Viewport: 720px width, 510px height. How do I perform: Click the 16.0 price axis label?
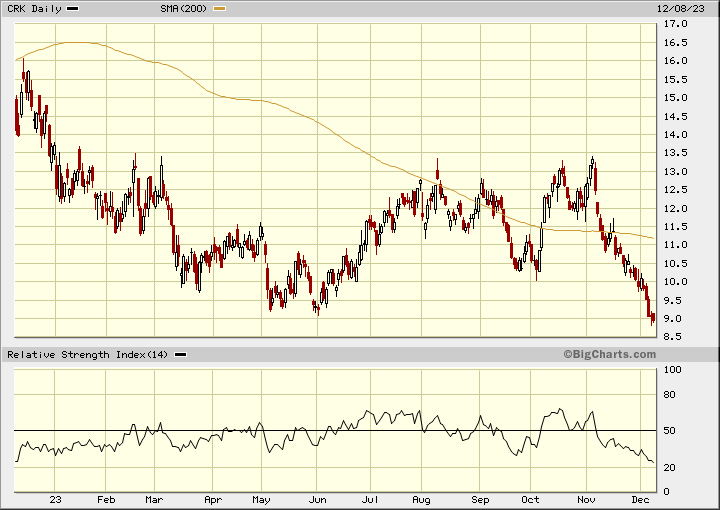(675, 61)
